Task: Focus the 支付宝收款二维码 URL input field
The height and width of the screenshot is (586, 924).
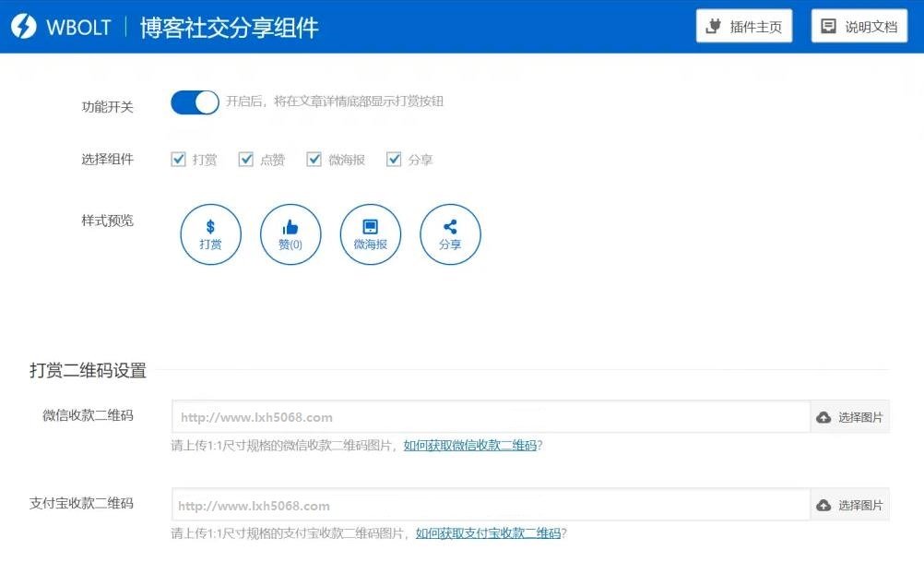Action: [x=491, y=505]
